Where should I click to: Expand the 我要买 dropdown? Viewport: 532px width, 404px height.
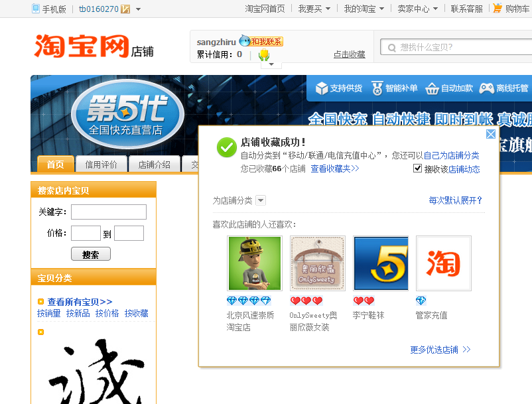click(x=328, y=9)
